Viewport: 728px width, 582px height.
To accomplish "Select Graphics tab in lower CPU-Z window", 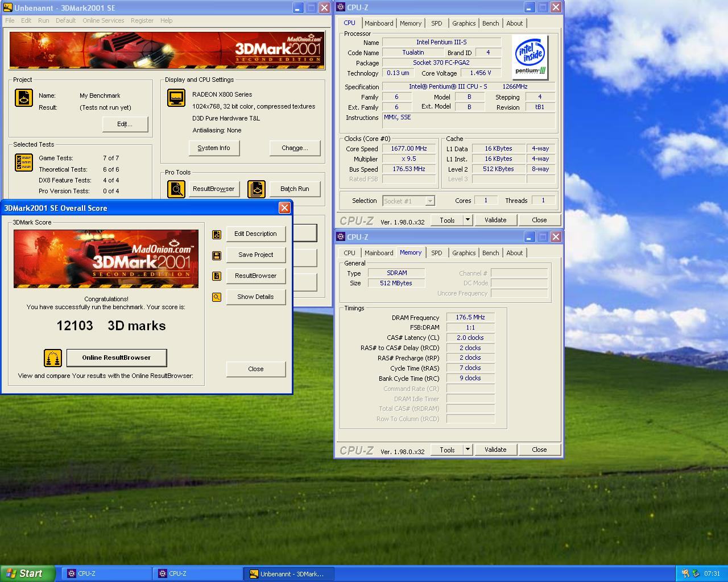I will coord(464,253).
